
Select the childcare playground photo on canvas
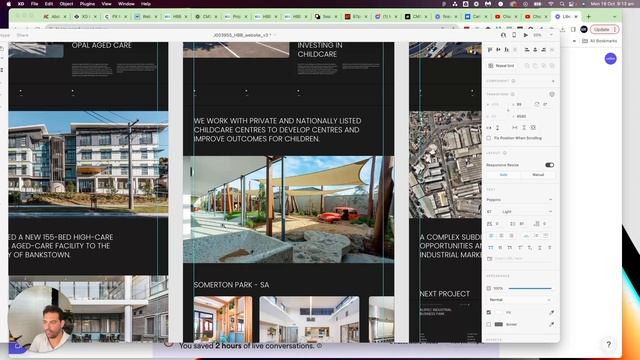point(289,209)
